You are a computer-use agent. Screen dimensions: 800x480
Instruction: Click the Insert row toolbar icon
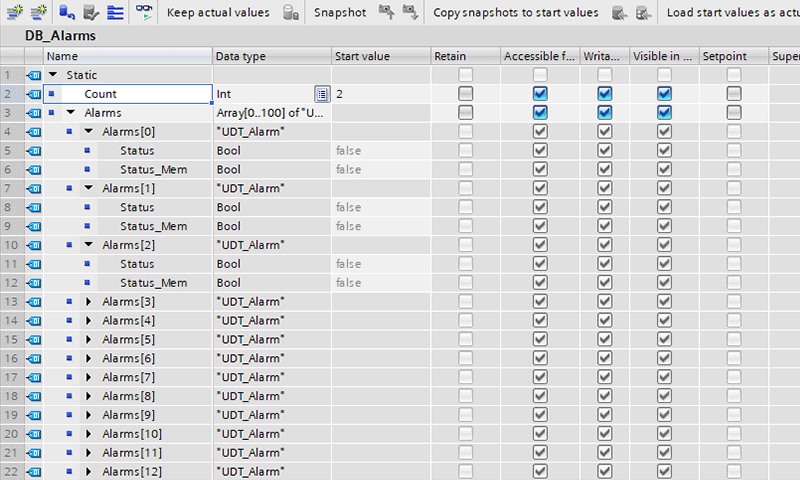click(x=15, y=12)
